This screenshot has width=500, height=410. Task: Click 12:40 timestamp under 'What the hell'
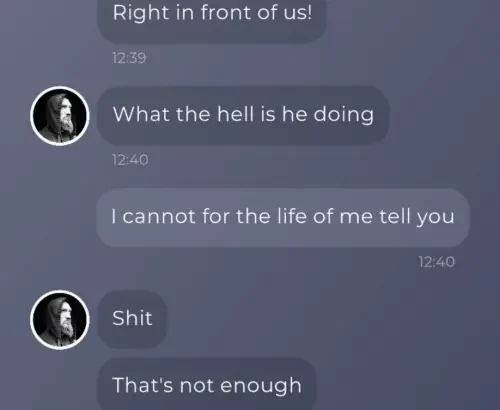[130, 160]
